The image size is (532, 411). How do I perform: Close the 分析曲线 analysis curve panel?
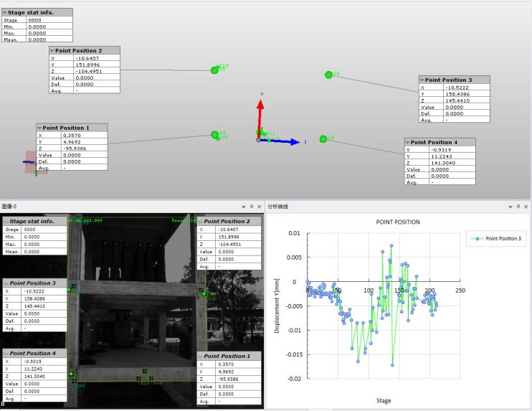(x=526, y=207)
